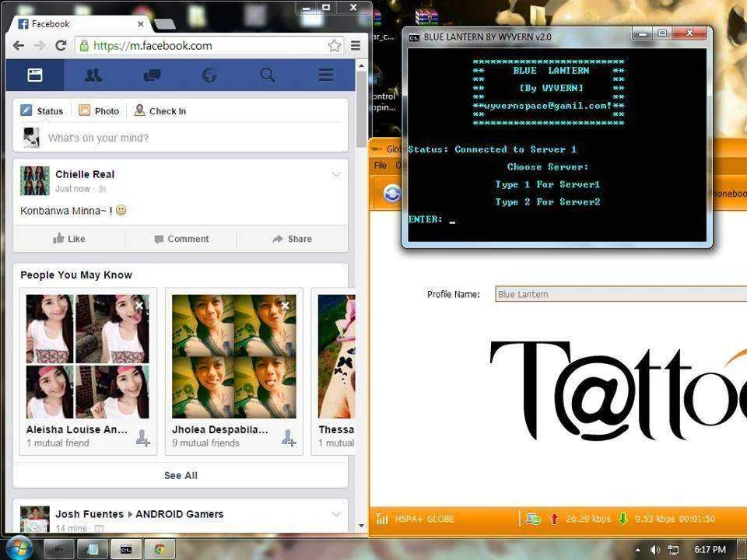Focus the Blue Lantern console ENTER prompt

point(452,220)
